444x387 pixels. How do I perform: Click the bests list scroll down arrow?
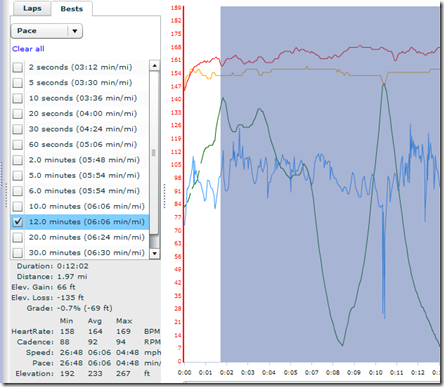pos(154,253)
